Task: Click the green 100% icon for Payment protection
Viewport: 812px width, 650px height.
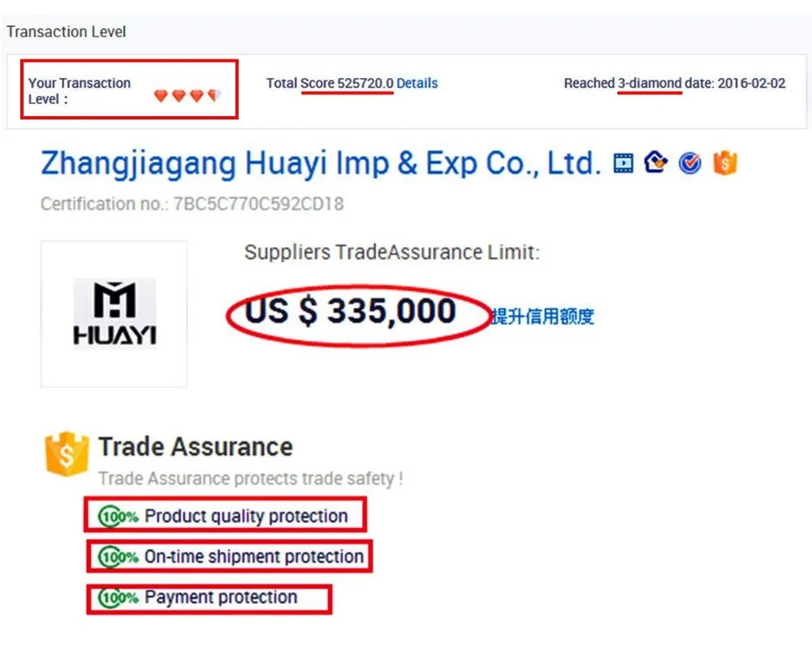Action: pos(118,598)
